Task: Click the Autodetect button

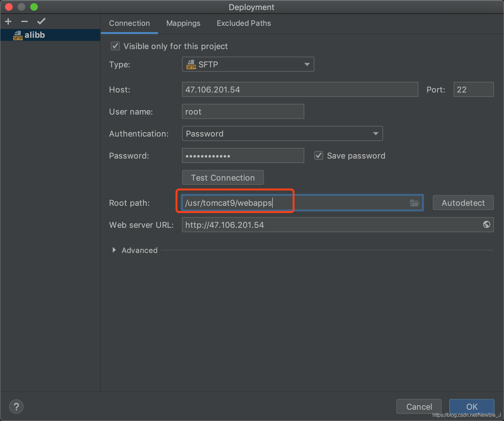Action: tap(463, 203)
